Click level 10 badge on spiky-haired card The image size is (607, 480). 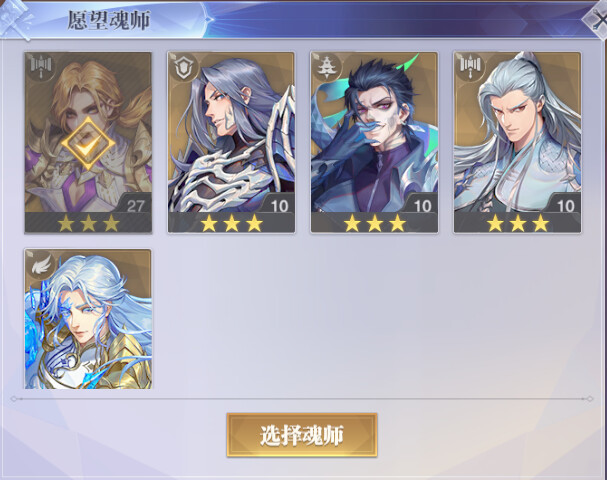pyautogui.click(x=422, y=205)
